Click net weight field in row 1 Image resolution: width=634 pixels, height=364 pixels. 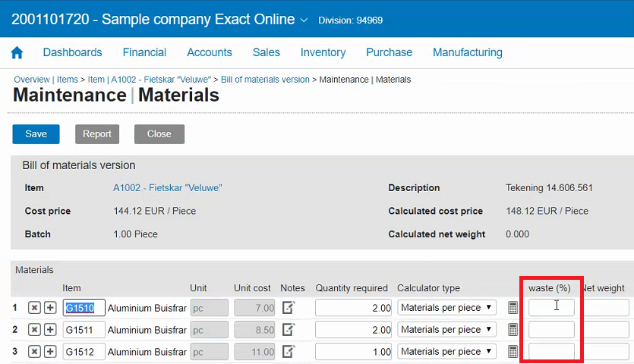pyautogui.click(x=606, y=308)
